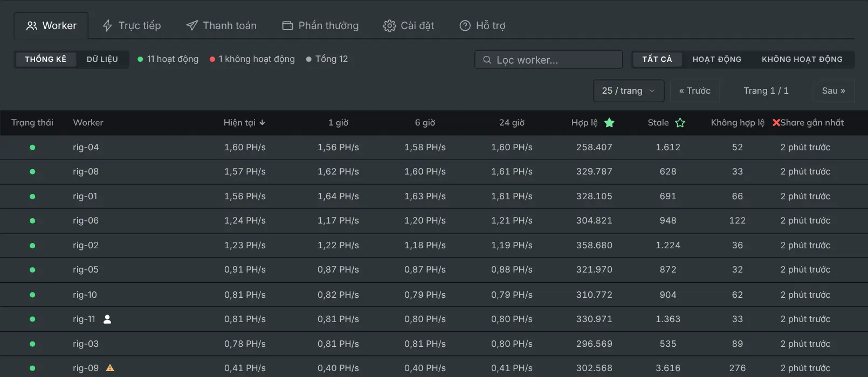
Task: Sort by the Trạng thái column header
Action: click(x=32, y=123)
